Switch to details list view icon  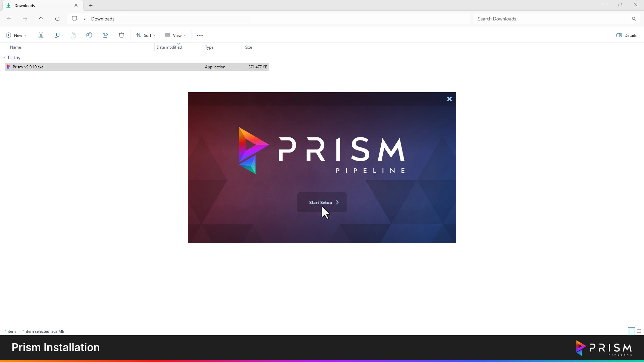point(632,331)
